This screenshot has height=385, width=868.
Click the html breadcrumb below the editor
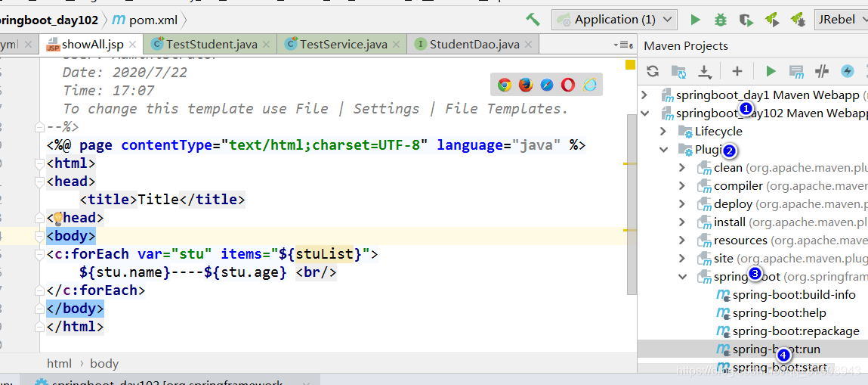(x=59, y=364)
